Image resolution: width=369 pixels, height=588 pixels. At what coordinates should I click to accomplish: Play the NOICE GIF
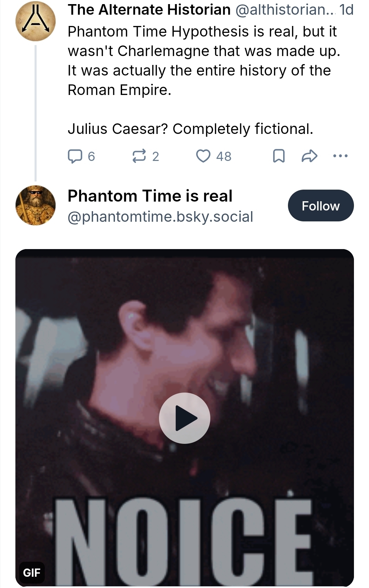(185, 418)
